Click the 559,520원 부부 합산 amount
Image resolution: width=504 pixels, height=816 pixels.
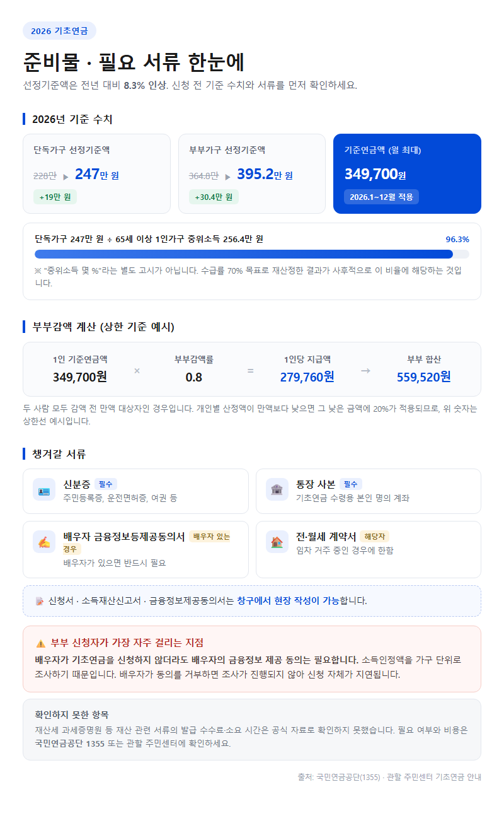[424, 377]
